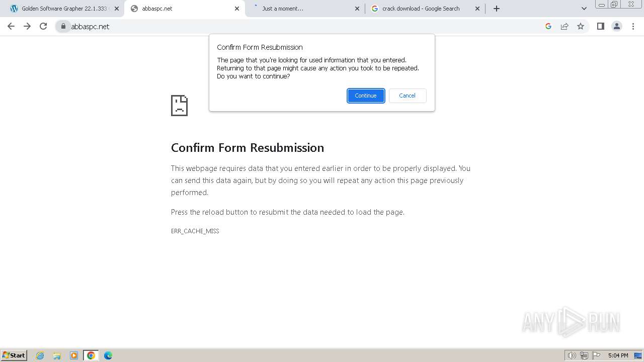Open the media player taskbar icon
Image resolution: width=644 pixels, height=362 pixels.
(74, 355)
